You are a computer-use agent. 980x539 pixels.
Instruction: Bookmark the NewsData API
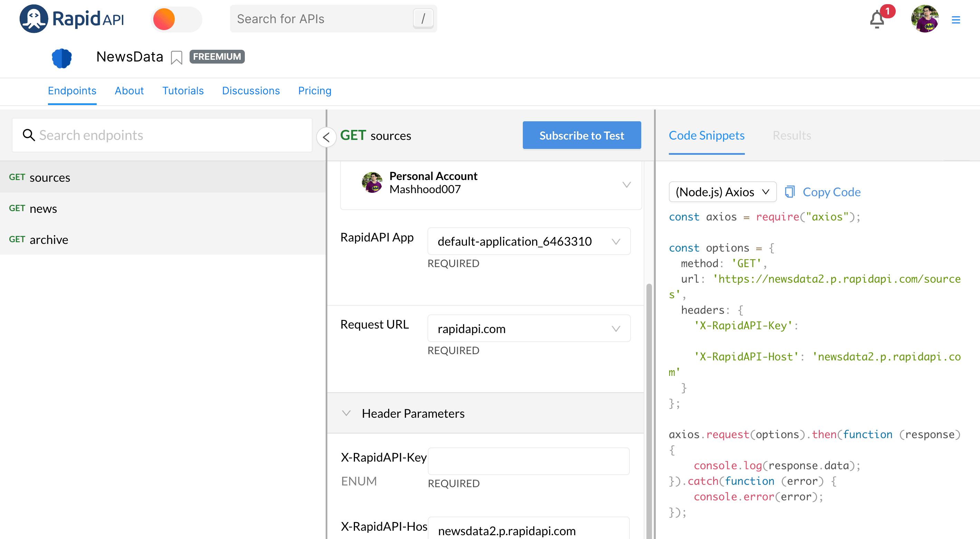tap(176, 58)
